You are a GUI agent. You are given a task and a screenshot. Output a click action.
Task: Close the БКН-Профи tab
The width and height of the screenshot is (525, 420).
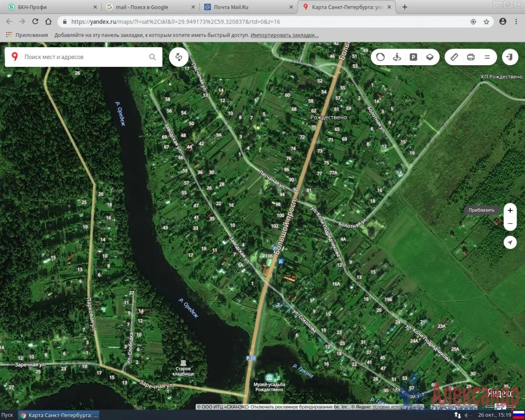[95, 7]
